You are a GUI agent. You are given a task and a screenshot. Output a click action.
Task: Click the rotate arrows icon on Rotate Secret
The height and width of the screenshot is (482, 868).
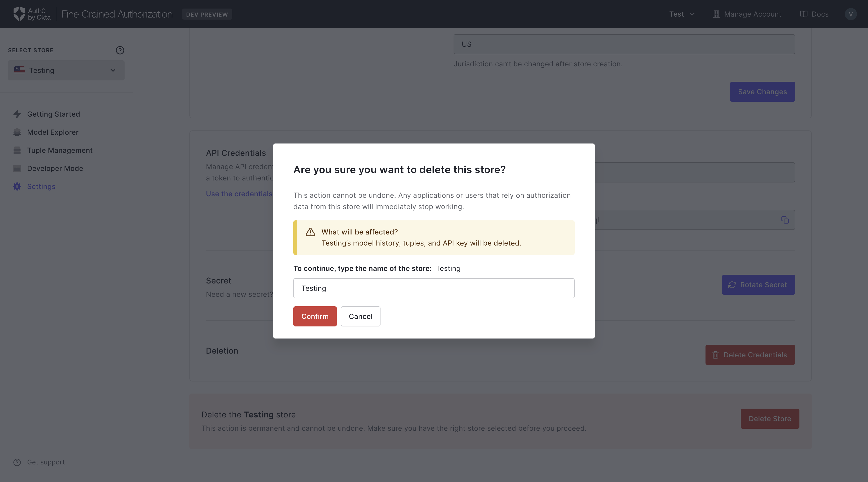coord(732,285)
